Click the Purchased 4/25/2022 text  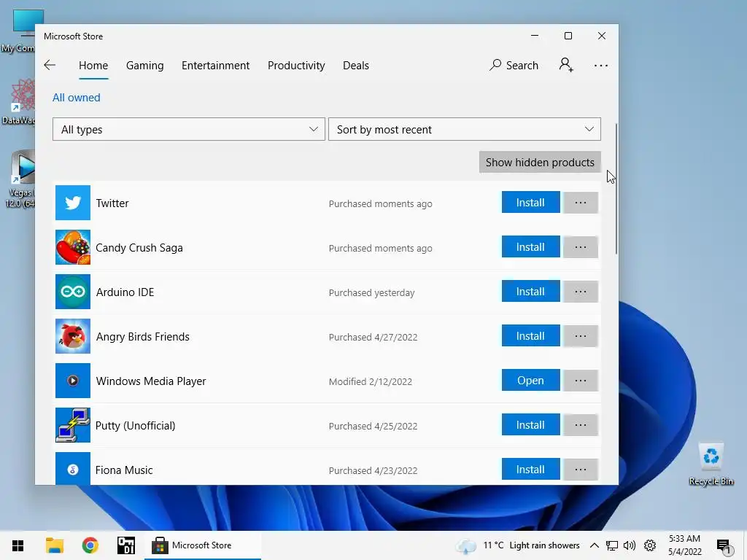click(373, 426)
